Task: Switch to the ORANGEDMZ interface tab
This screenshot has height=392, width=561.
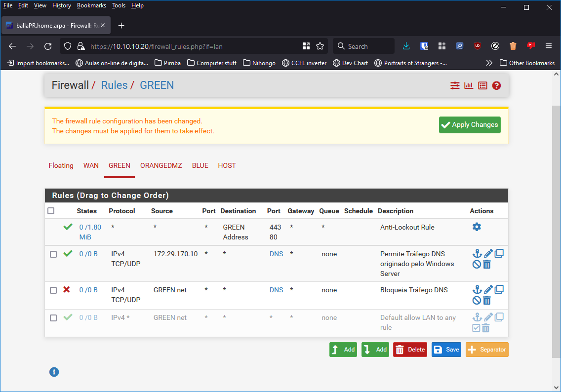Action: (161, 165)
